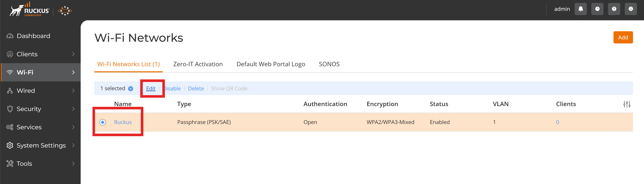Viewport: 644px width, 184px height.
Task: Click the Wi-Fi signal icon in the sidebar
Action: (x=10, y=72)
